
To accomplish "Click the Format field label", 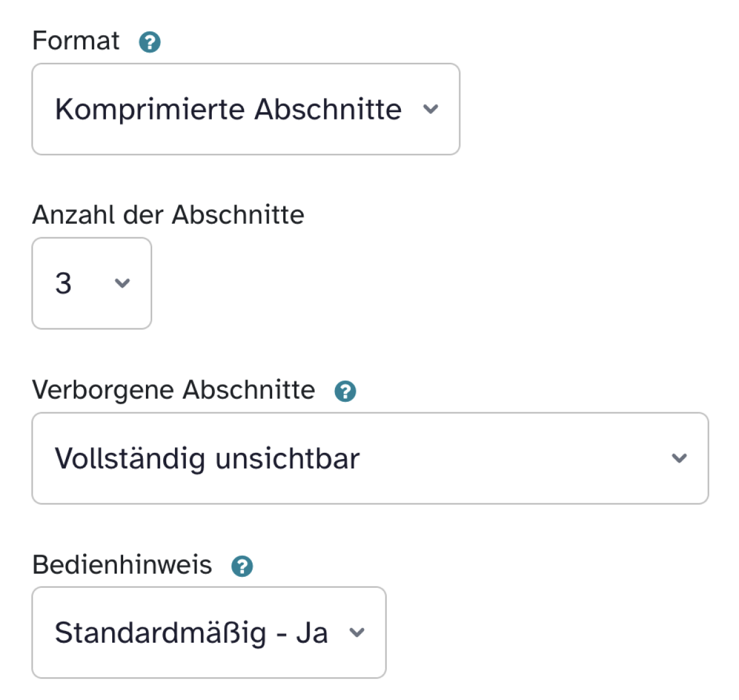I will coord(76,41).
